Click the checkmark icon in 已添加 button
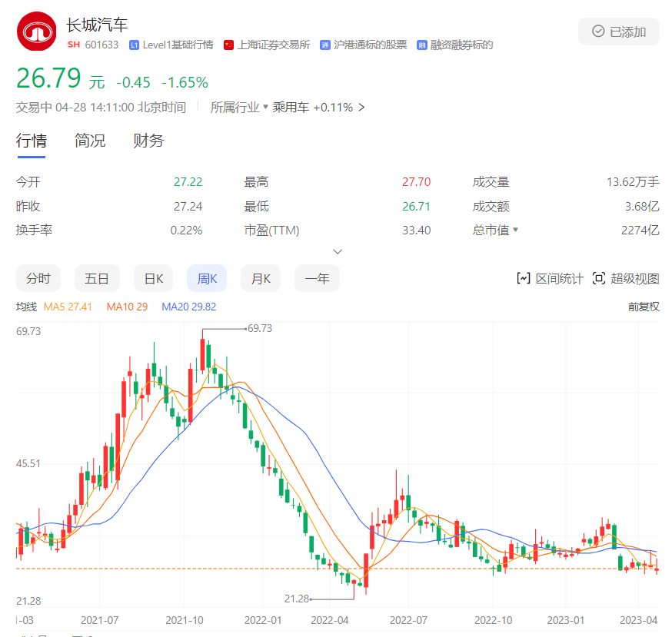Viewport: 672px width, 637px height. tap(598, 32)
